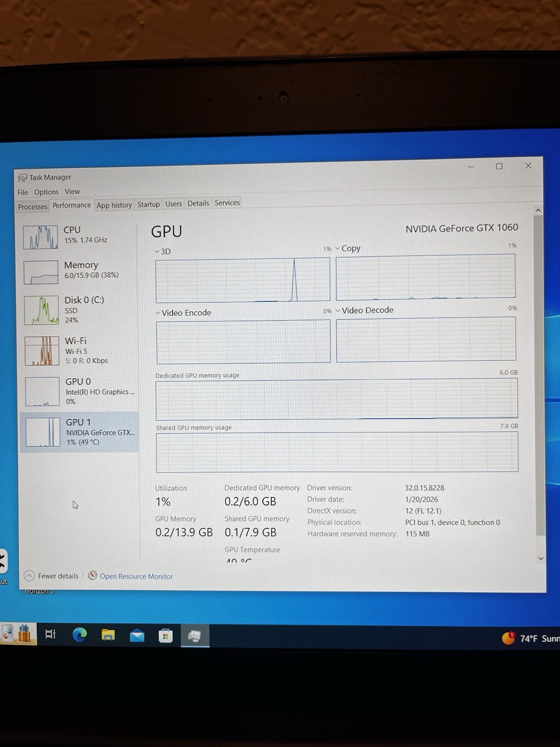Click the Utilization 1% value
This screenshot has height=747, width=560.
click(x=163, y=502)
